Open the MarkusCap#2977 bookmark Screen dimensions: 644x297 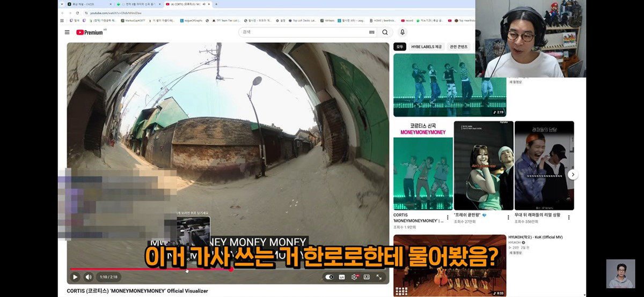[x=134, y=20]
